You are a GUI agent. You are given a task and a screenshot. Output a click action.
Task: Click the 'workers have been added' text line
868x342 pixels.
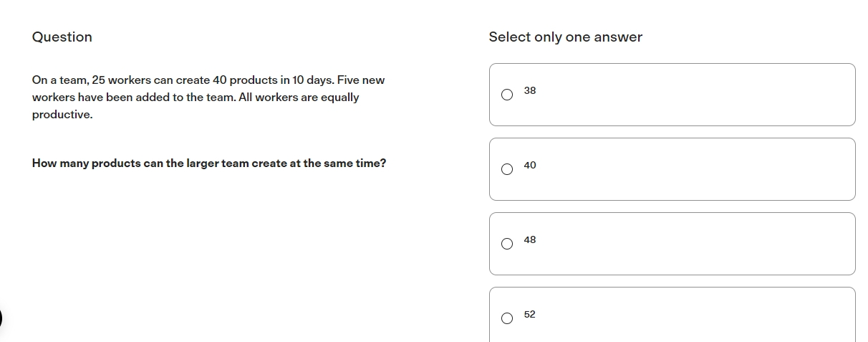click(196, 98)
